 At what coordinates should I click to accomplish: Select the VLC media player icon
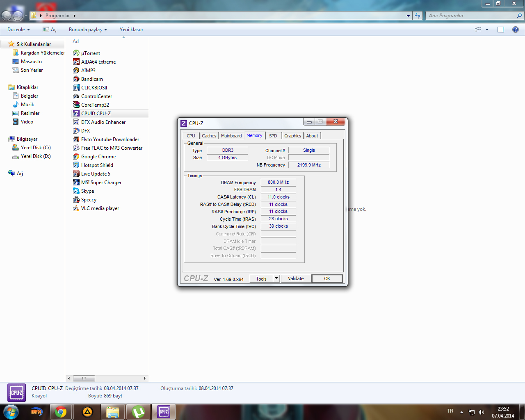click(x=76, y=208)
